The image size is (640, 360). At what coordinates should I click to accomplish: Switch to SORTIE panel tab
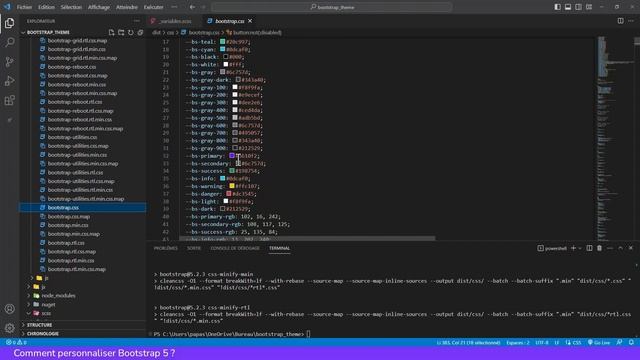tap(194, 248)
